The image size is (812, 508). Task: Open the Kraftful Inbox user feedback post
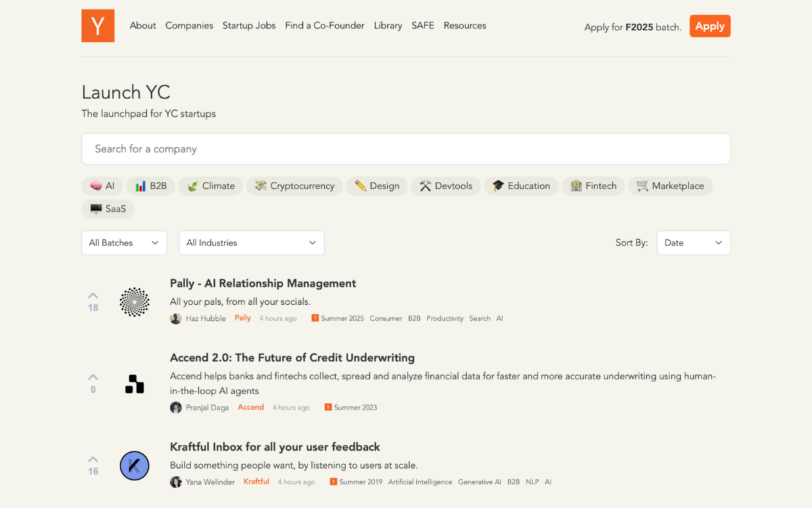tap(275, 447)
